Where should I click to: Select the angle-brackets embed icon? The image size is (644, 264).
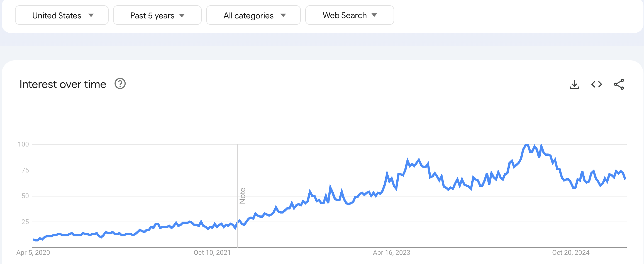pos(596,85)
